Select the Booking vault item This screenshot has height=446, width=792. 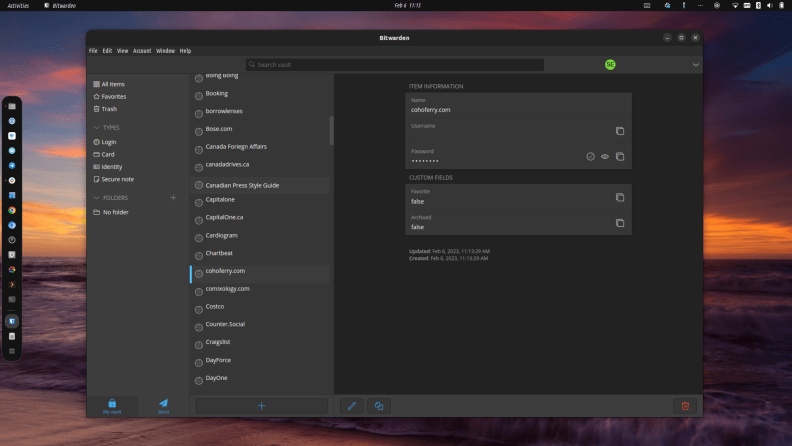coord(260,95)
